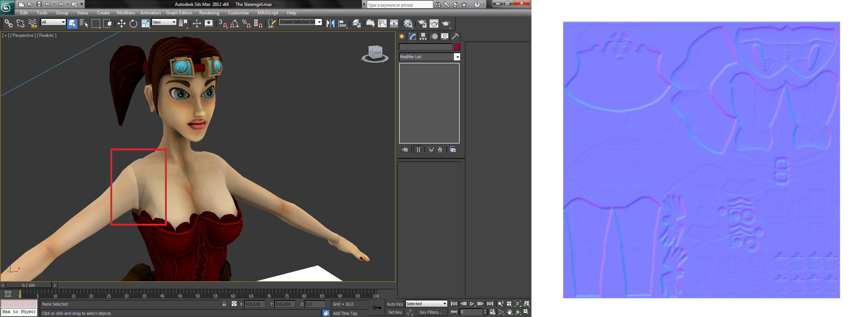Open the viewport [+] general menu
The height and width of the screenshot is (317, 868).
6,35
